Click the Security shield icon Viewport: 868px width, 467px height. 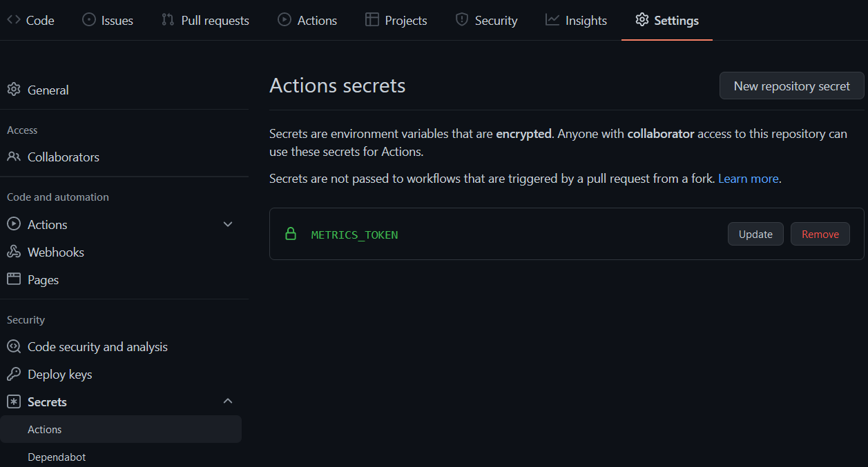pyautogui.click(x=461, y=20)
